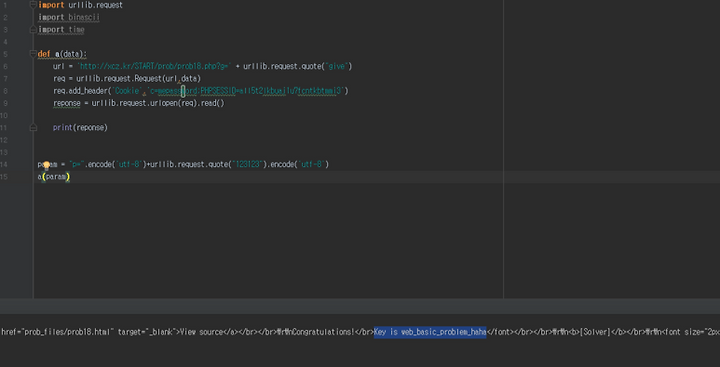Screen dimensions: 720x367
Task: Click 'urlopen(req).read()' on line 9
Action: (187, 103)
